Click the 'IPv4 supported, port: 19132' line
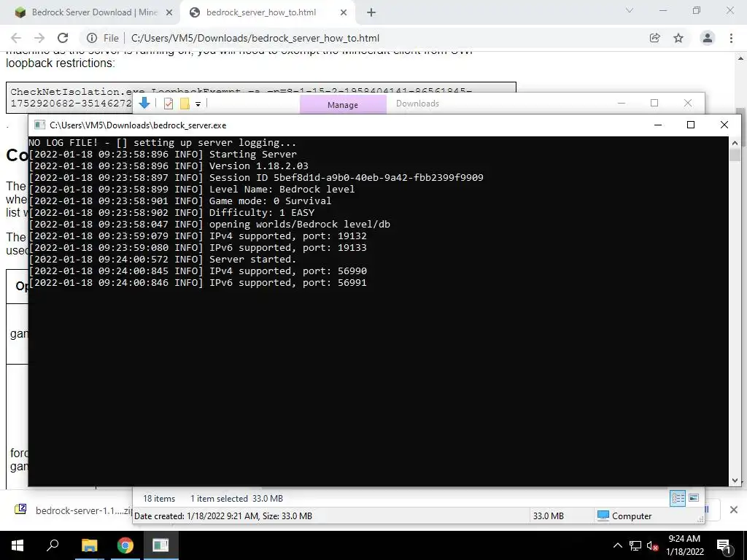Image resolution: width=747 pixels, height=560 pixels. tap(198, 236)
